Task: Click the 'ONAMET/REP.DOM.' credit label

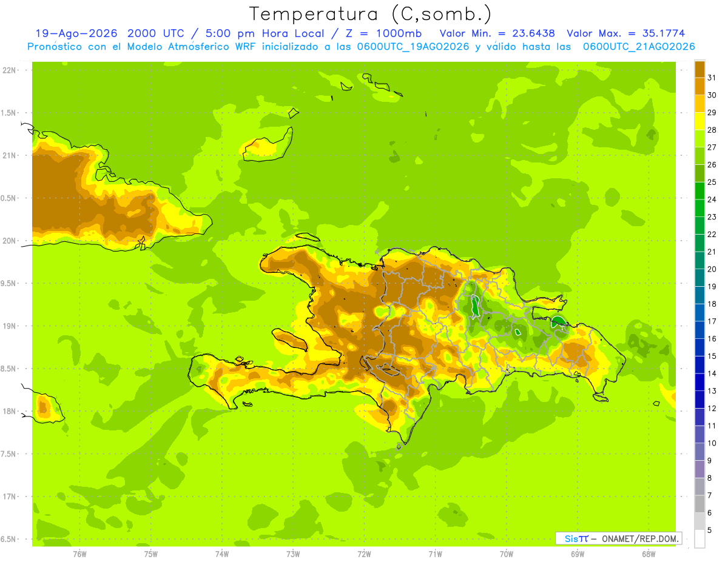Action: [641, 538]
